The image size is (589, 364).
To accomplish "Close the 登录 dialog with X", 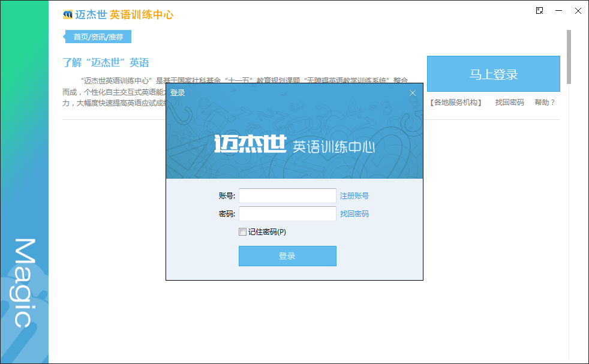I will (412, 93).
